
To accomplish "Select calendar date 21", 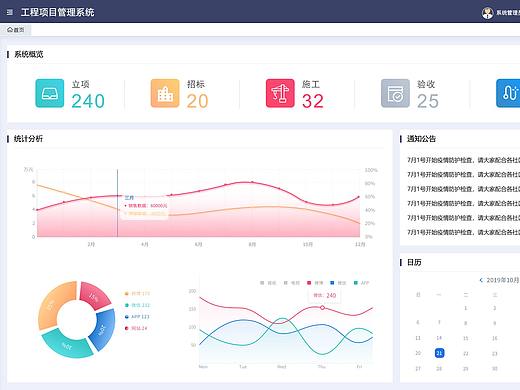I will coord(440,353).
